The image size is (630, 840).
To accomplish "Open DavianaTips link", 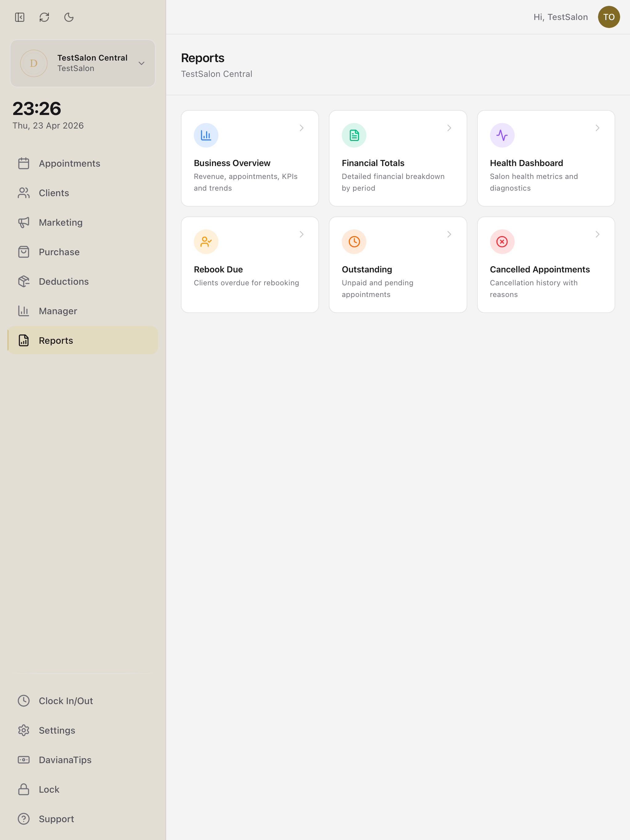I will pos(82,760).
